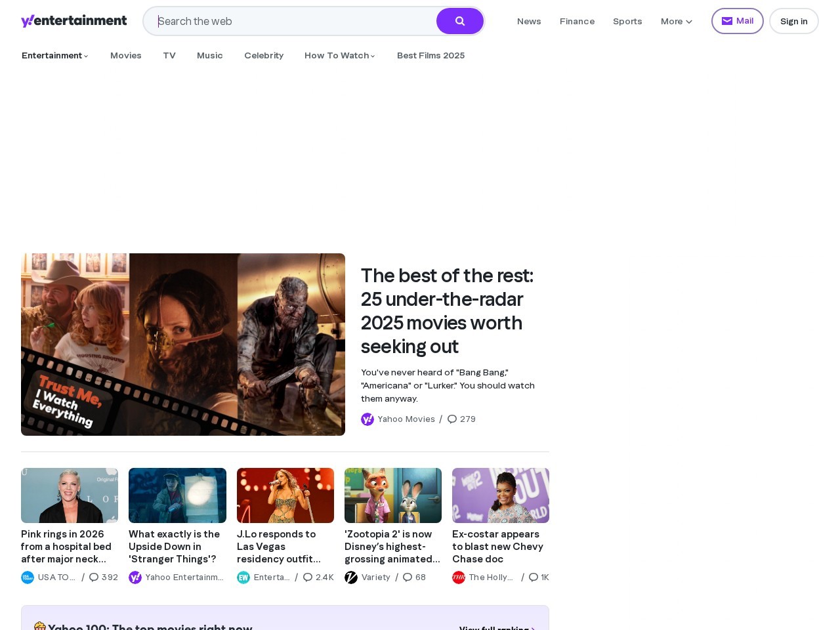
Task: Select Movies in the navigation menu
Action: (x=126, y=56)
